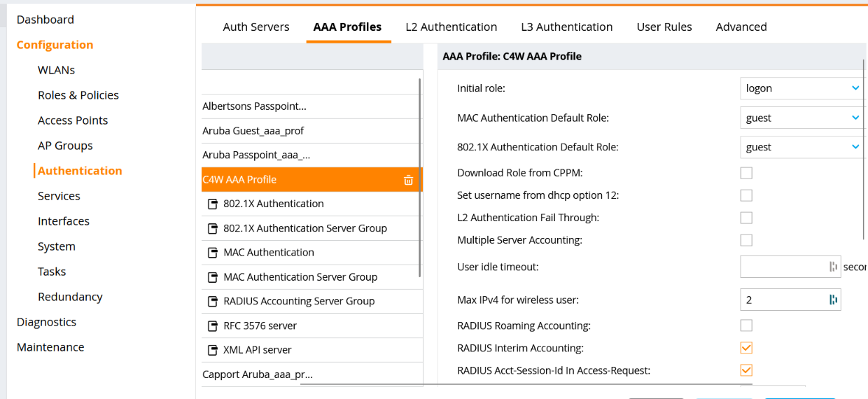Uncheck RADIUS Interim Accounting
Screen dimensions: 868x399
pos(746,348)
